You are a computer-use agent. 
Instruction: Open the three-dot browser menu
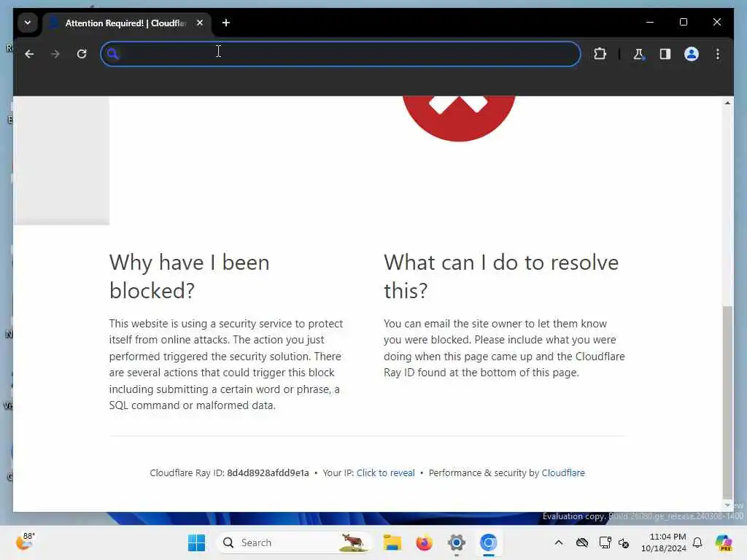(718, 54)
